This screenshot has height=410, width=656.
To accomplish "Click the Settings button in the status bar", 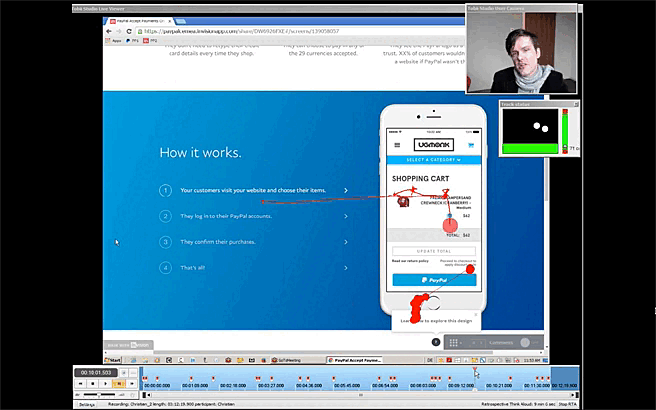I will pos(87,405).
